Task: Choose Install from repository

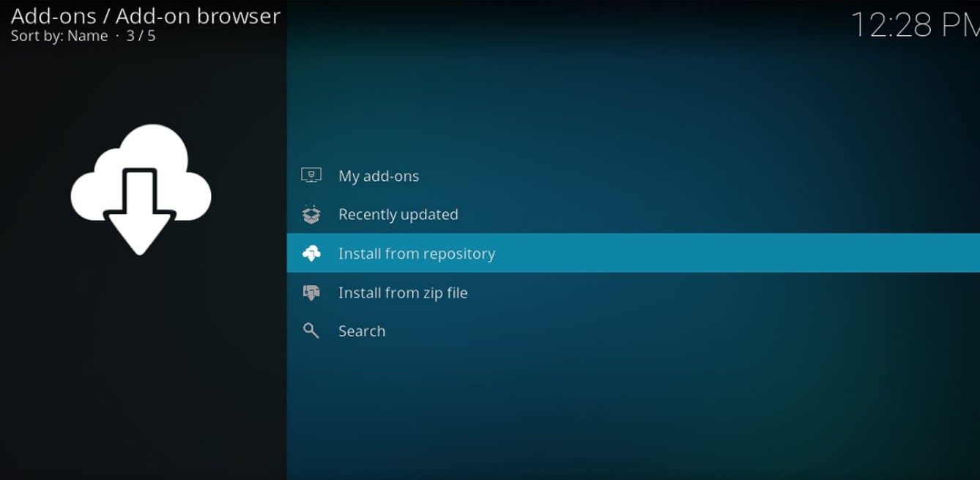Action: [633, 253]
